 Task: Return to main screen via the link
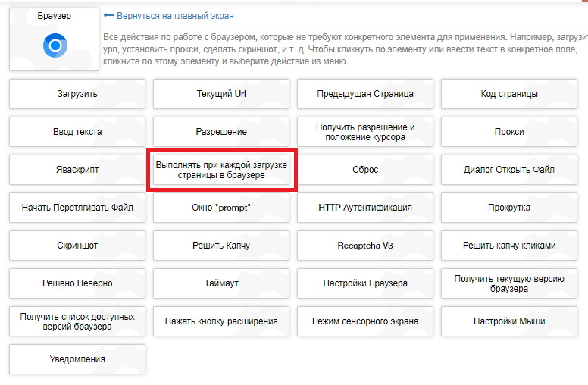[175, 16]
